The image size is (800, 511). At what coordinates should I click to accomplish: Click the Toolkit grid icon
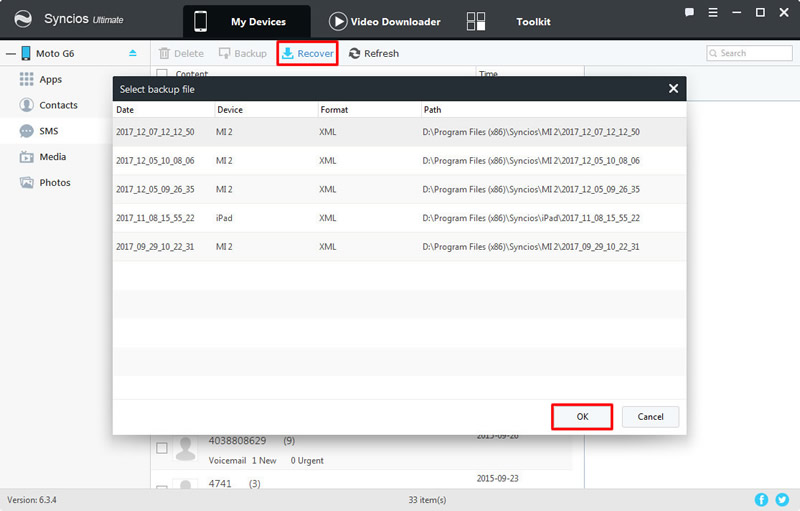[476, 21]
